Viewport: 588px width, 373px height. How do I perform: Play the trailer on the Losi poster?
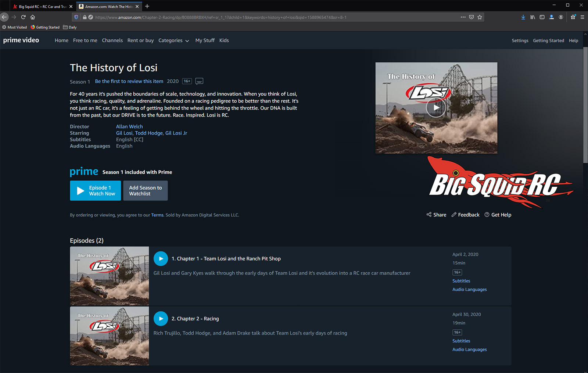pos(436,108)
